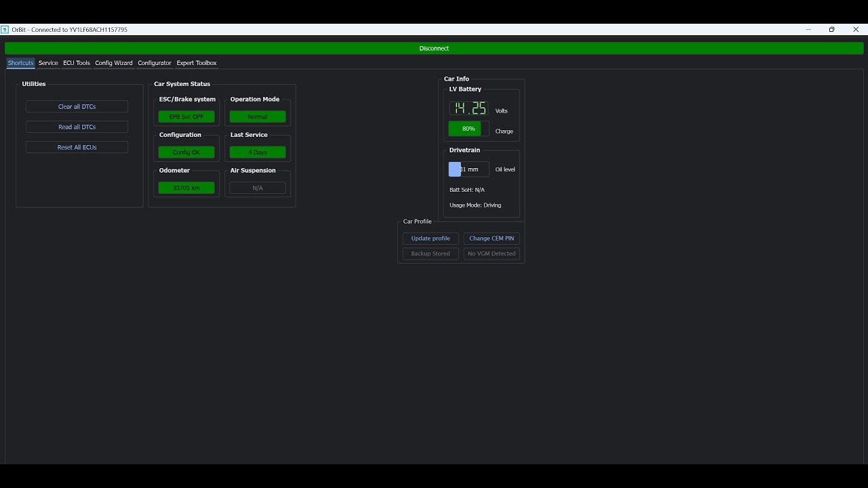Click the Car Info heading

[456, 79]
